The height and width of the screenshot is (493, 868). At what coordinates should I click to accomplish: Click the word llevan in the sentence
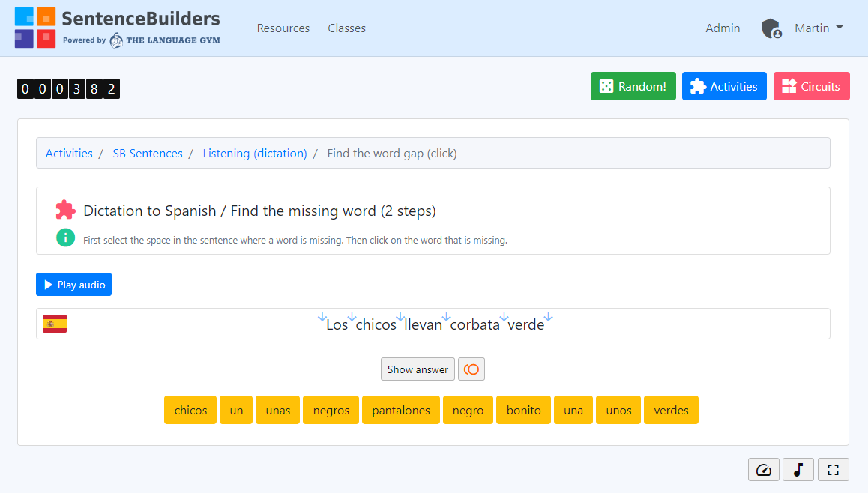[423, 324]
